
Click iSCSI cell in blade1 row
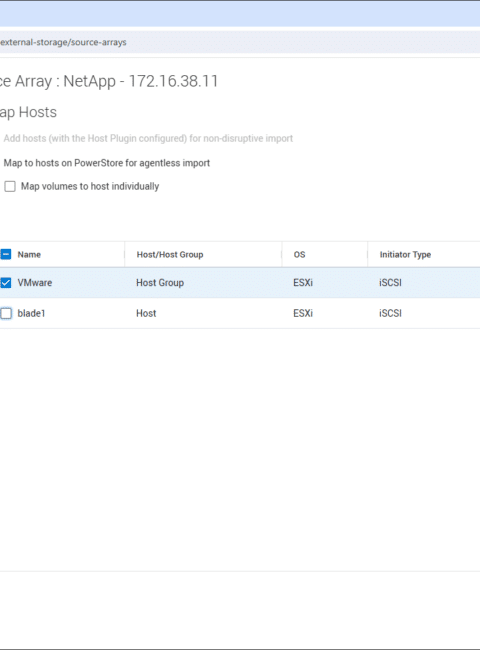(x=390, y=313)
